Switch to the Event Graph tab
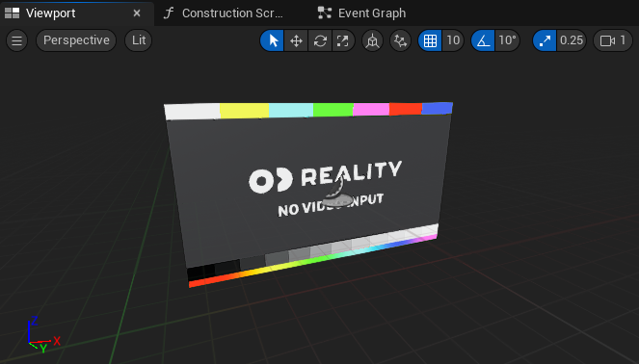The width and height of the screenshot is (639, 364). coord(362,13)
